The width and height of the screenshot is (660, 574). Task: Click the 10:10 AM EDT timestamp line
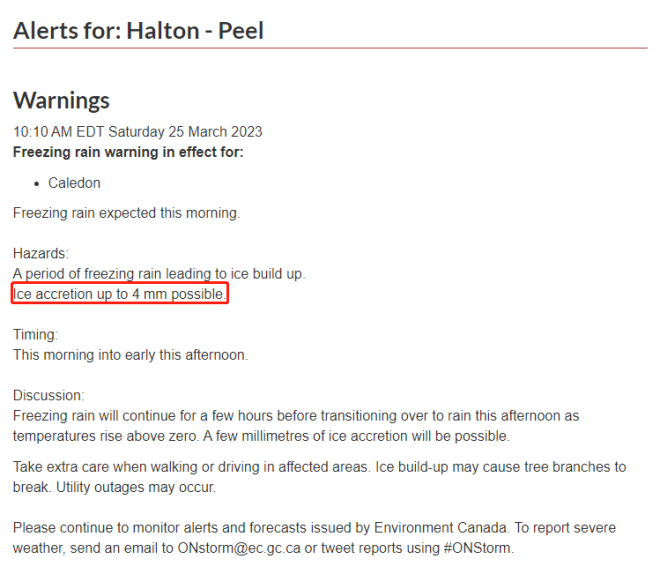click(138, 132)
